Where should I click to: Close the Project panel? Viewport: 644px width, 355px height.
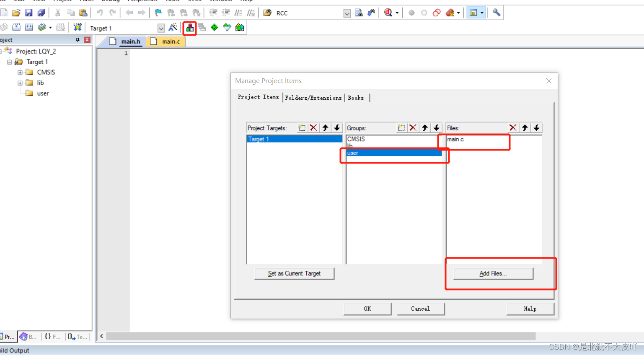pyautogui.click(x=87, y=40)
